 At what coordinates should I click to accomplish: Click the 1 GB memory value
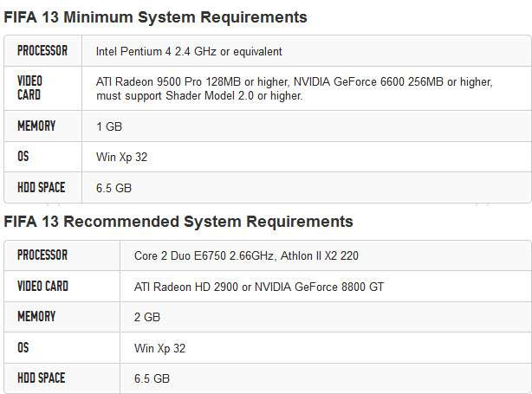(109, 126)
